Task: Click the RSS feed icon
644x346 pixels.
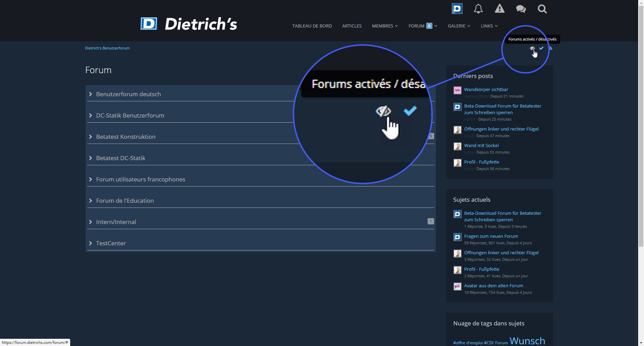Action: pos(550,48)
